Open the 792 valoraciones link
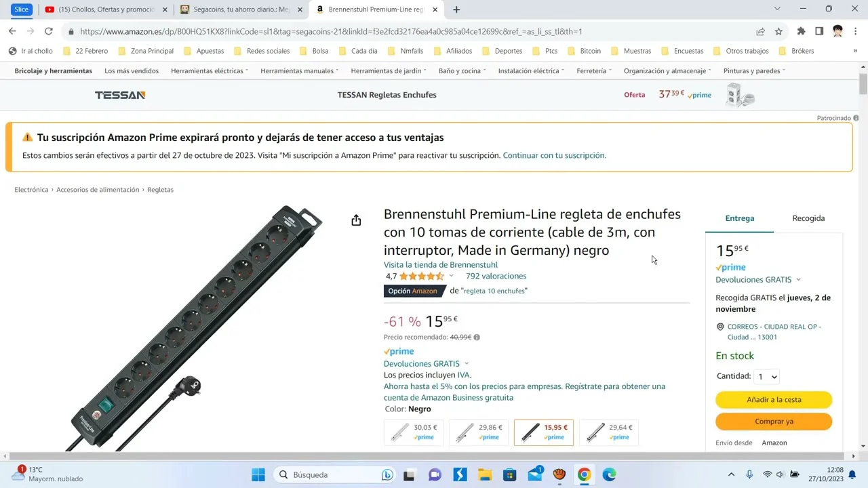This screenshot has height=488, width=868. coord(496,276)
